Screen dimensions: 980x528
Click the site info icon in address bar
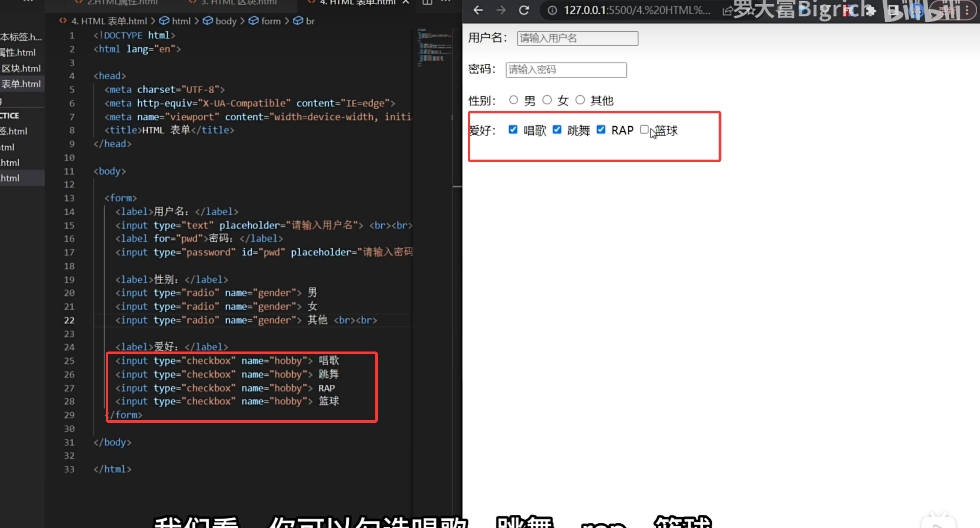click(552, 10)
